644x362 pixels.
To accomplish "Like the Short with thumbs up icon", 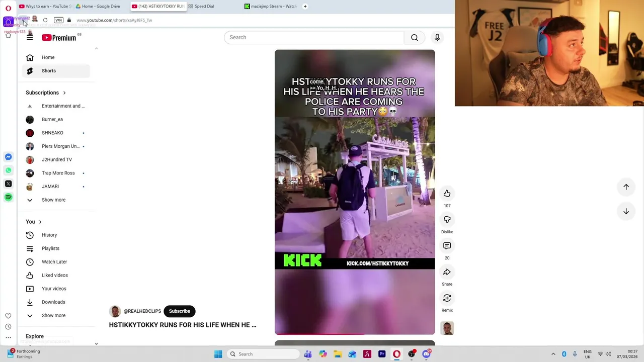I will pyautogui.click(x=447, y=194).
